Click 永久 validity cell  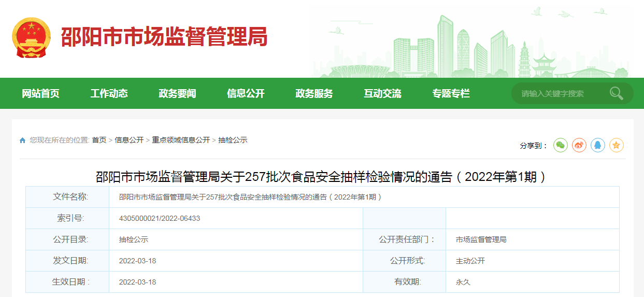pyautogui.click(x=463, y=282)
